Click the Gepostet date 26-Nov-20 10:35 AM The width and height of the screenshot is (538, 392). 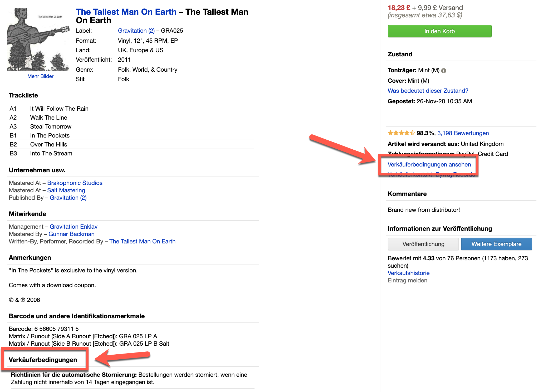click(x=444, y=101)
